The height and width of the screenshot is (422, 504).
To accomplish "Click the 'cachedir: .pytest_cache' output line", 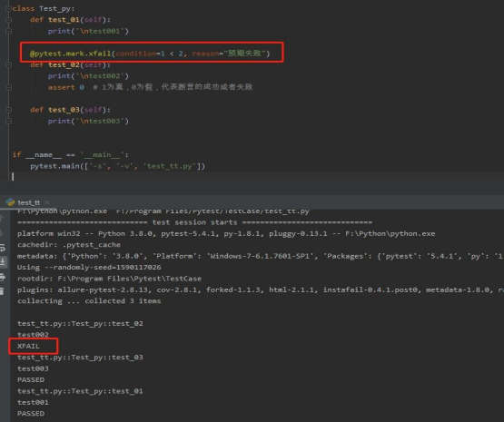I will (x=69, y=245).
